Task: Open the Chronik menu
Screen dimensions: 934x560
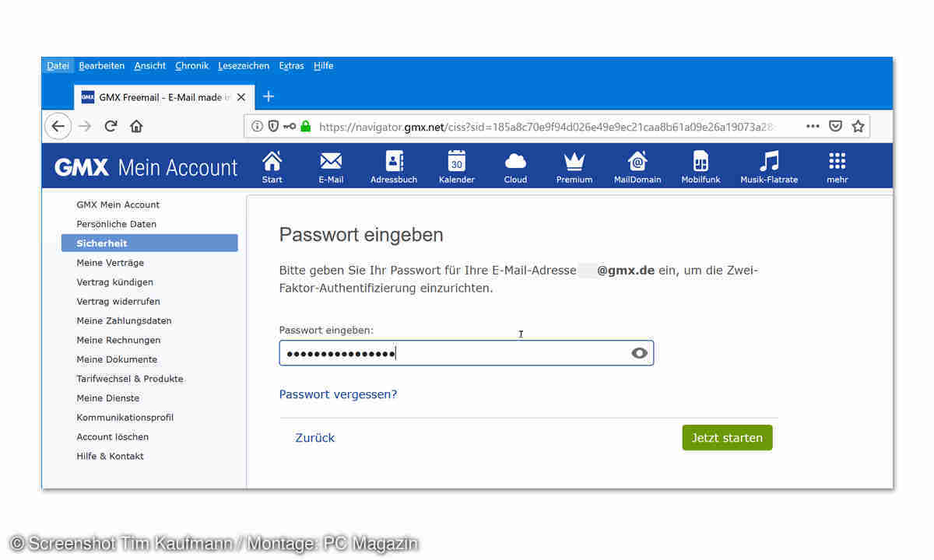Action: pyautogui.click(x=191, y=66)
